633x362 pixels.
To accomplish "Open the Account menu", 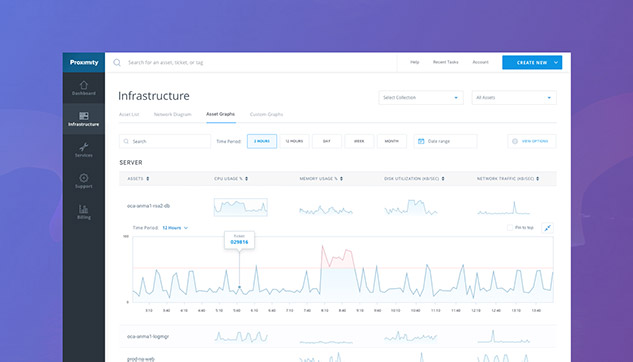I will 480,62.
